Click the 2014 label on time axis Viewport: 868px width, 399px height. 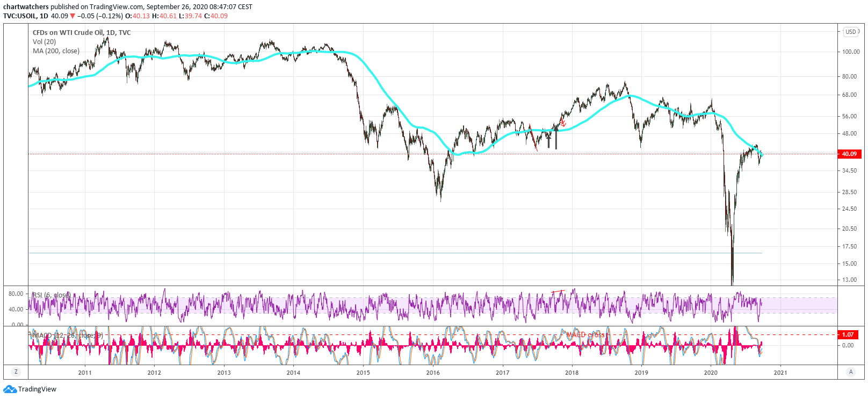point(293,373)
